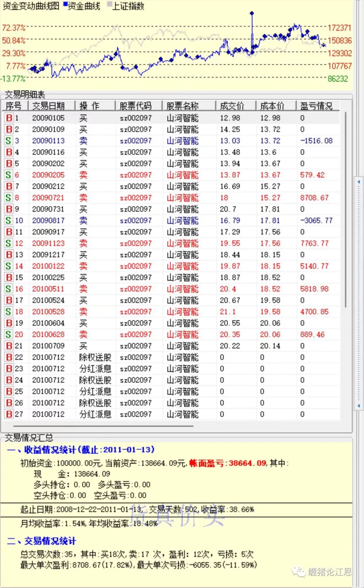Click the B icon in row 11
The width and height of the screenshot is (364, 588).
(9, 232)
